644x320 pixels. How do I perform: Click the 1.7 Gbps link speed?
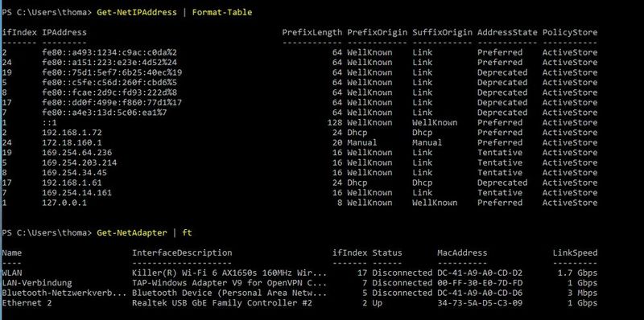(577, 273)
